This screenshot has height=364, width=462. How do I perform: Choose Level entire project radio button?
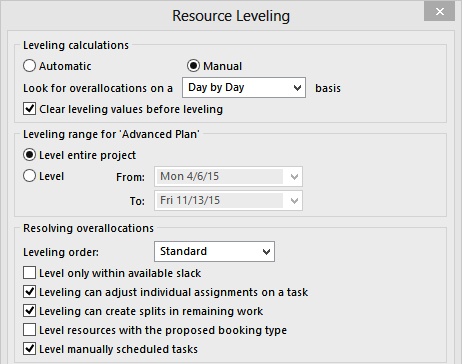pyautogui.click(x=29, y=155)
